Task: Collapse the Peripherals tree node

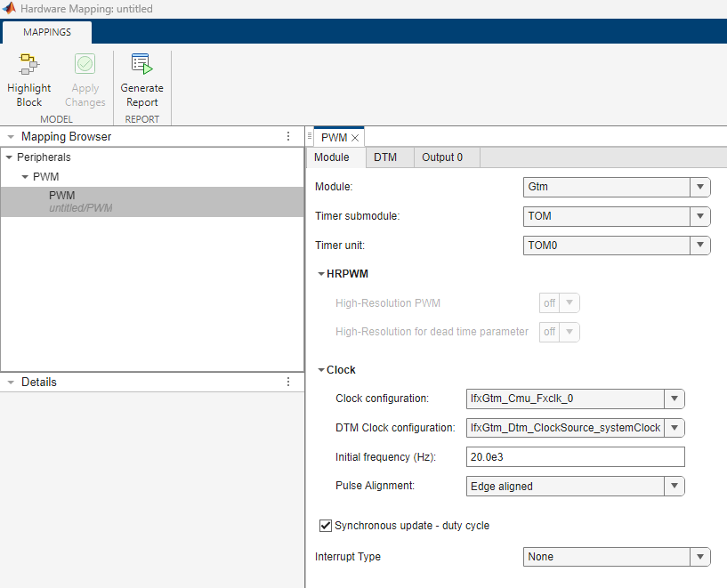Action: (10, 157)
